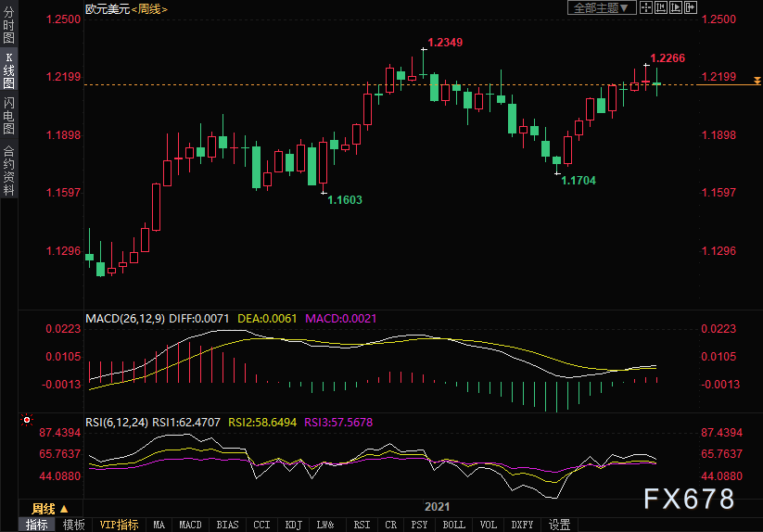This screenshot has width=763, height=532.
Task: Click 1.1296 on the right price axis
Action: (x=718, y=251)
